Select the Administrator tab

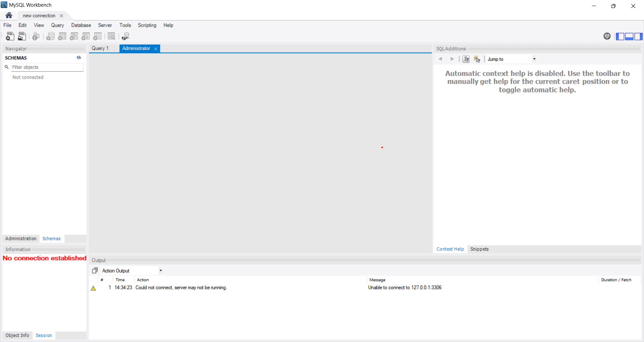click(x=136, y=48)
